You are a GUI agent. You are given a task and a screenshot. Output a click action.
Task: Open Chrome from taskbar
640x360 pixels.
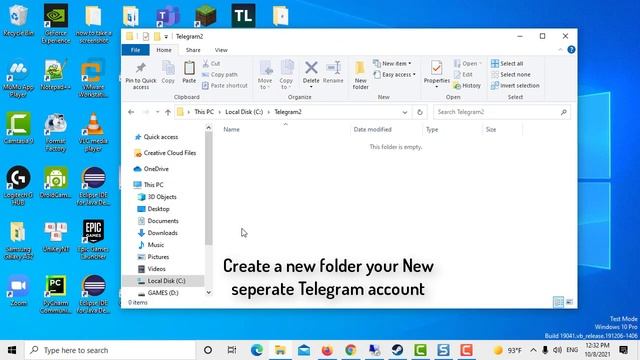click(350, 350)
